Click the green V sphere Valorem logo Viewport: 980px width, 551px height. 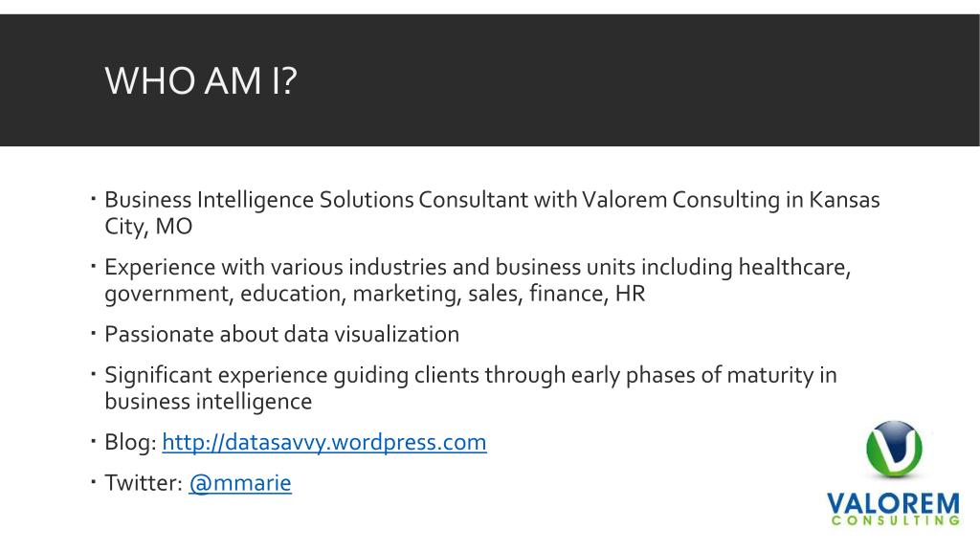pyautogui.click(x=894, y=450)
